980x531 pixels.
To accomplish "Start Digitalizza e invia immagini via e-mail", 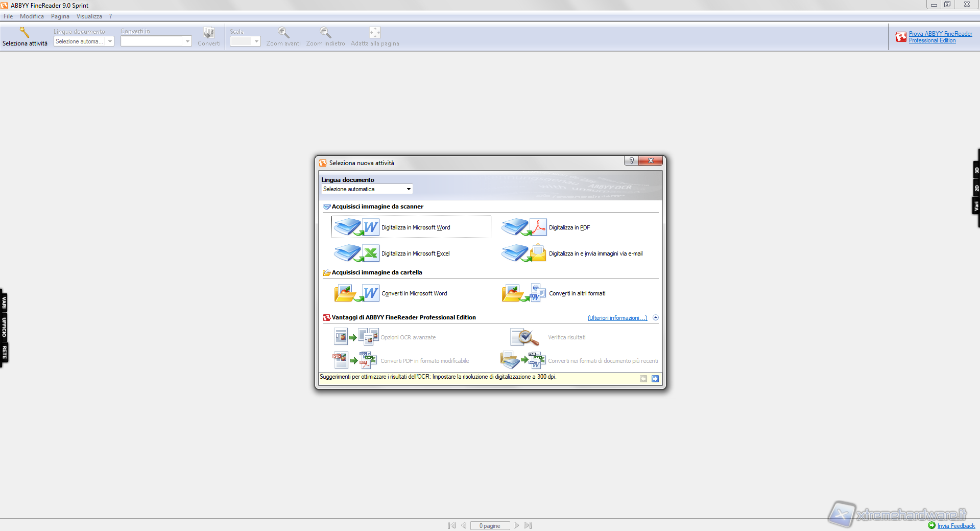I will (x=524, y=253).
